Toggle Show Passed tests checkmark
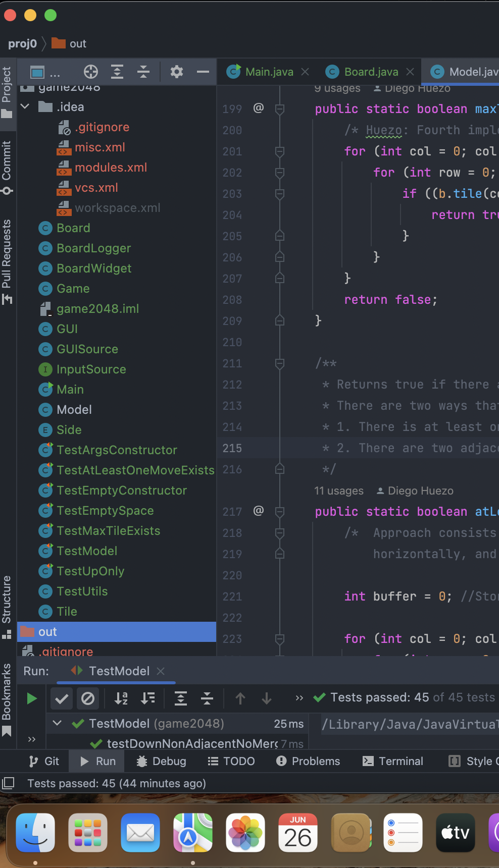Viewport: 499px width, 868px height. (62, 698)
